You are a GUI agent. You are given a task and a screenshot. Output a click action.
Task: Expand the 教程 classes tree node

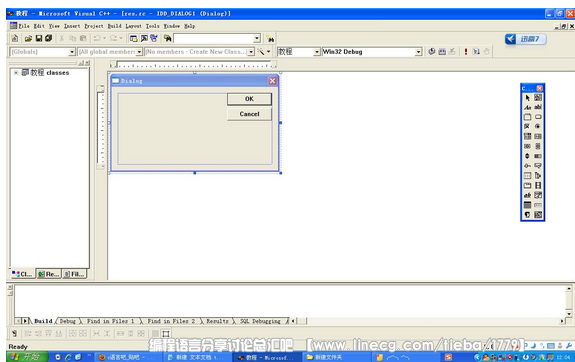[16, 73]
